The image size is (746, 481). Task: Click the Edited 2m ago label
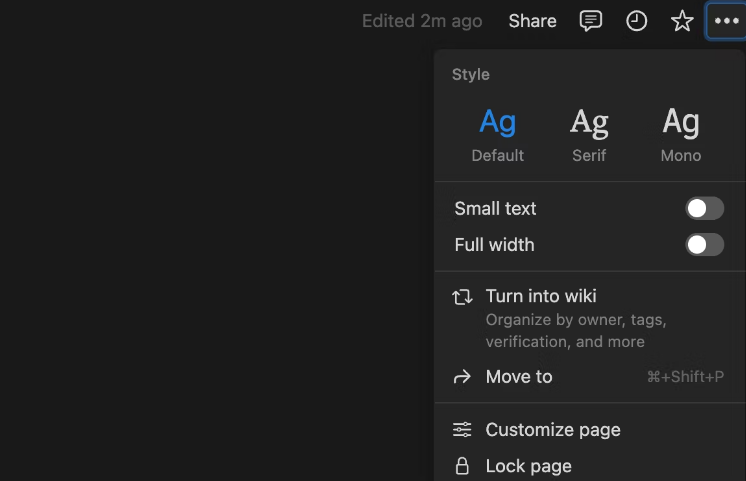point(422,21)
